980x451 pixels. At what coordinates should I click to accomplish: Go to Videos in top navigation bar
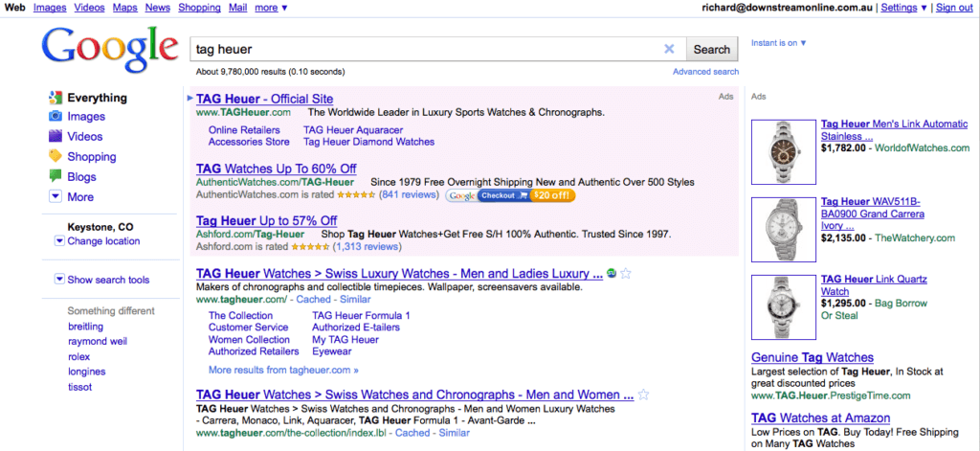point(89,8)
